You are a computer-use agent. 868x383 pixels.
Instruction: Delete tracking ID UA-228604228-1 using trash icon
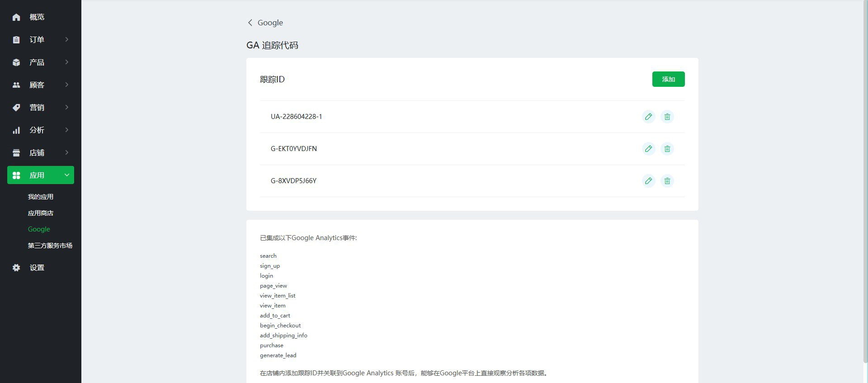click(667, 117)
